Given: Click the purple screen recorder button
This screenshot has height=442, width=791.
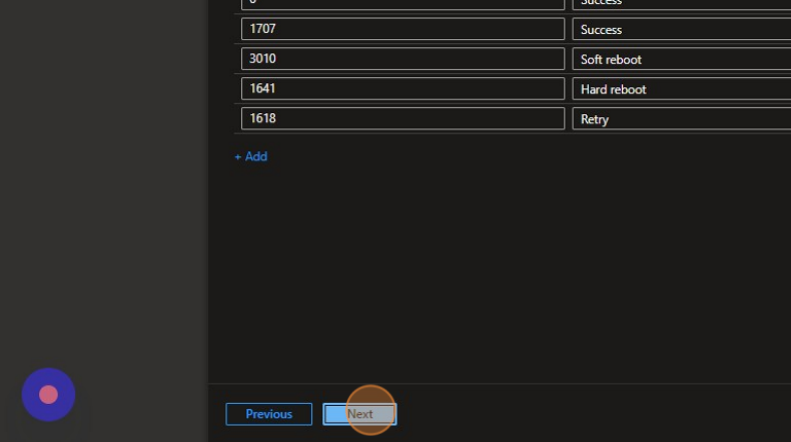Looking at the screenshot, I should (x=48, y=394).
